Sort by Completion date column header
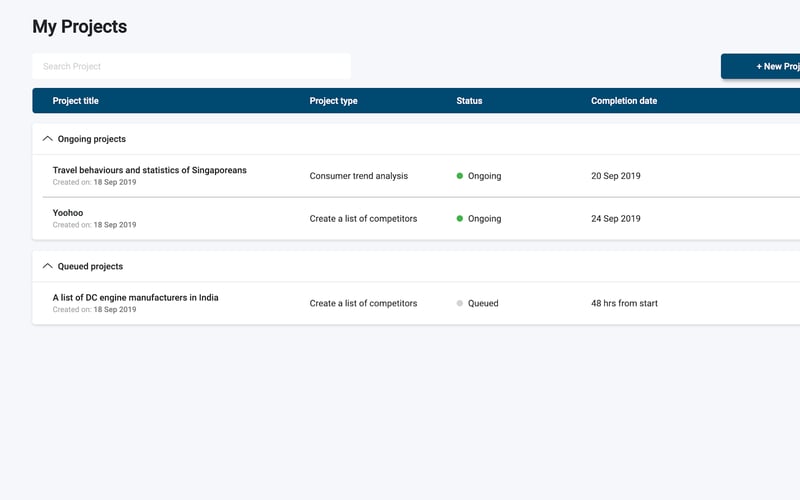The image size is (800, 500). coord(624,101)
